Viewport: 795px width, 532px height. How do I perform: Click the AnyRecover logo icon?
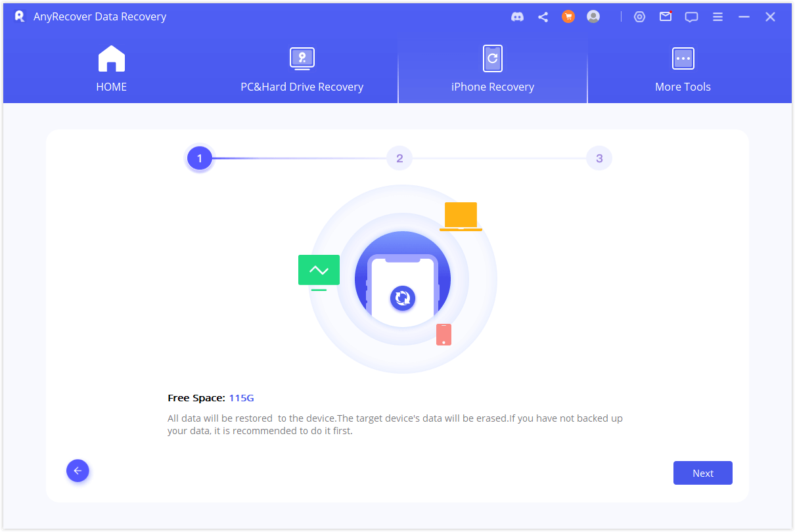tap(20, 17)
